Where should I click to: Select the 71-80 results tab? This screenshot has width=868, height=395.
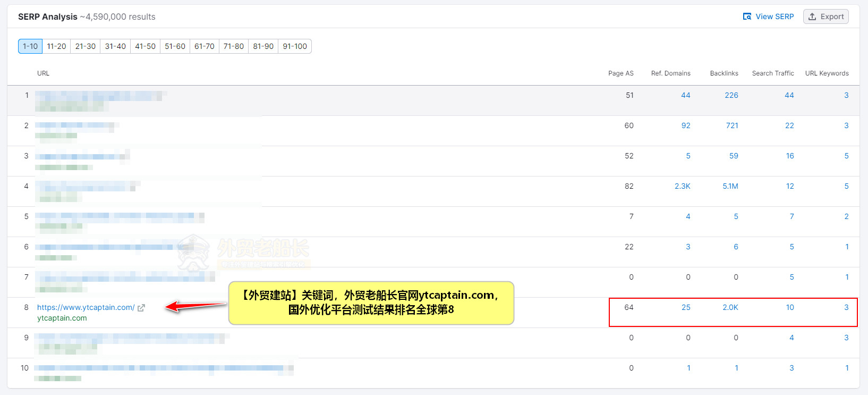[234, 46]
